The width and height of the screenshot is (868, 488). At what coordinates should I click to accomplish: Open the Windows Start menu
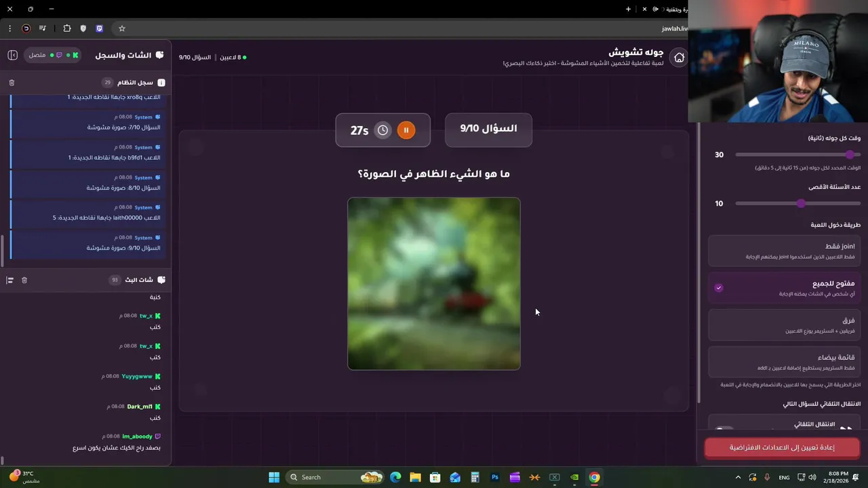(x=274, y=477)
